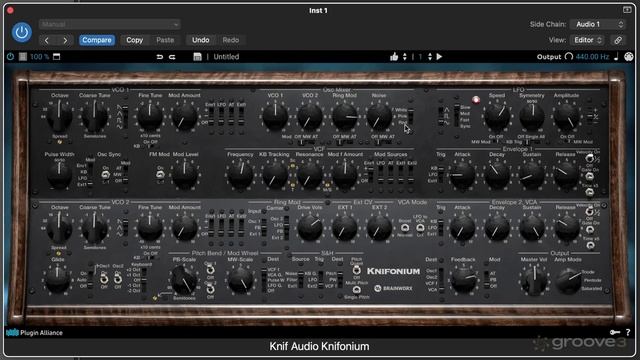Click the 100 % zoom value
The height and width of the screenshot is (360, 640).
point(39,57)
